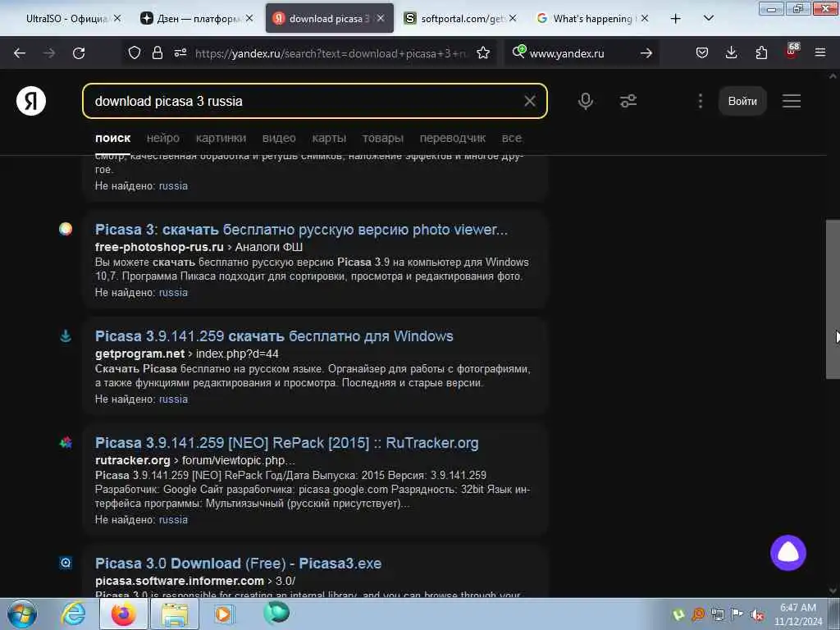Open site permissions icon in address bar
Viewport: 840px width, 630px height.
(180, 53)
